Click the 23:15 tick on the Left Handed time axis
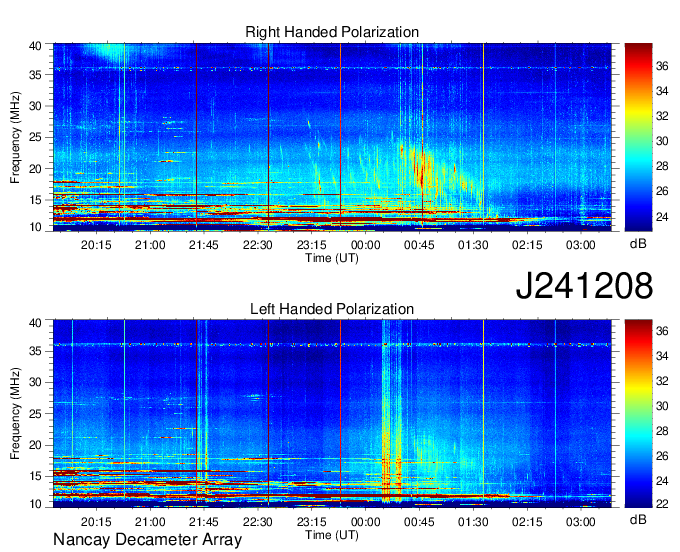 [311, 522]
